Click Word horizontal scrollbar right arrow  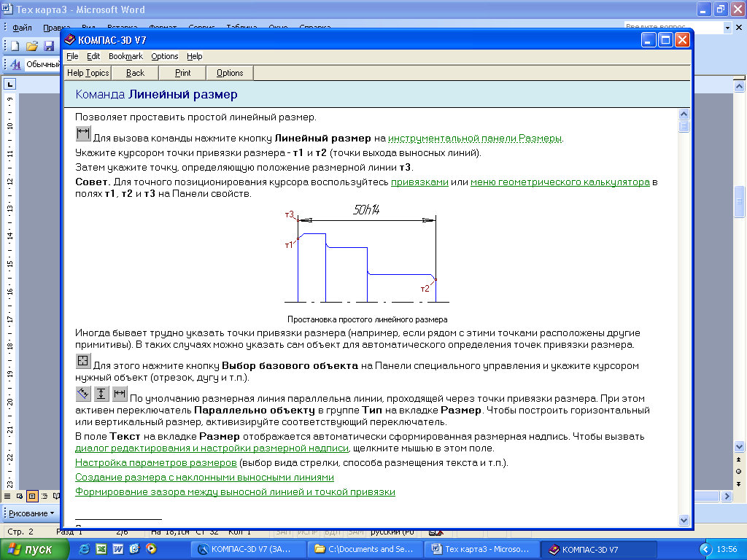click(727, 496)
